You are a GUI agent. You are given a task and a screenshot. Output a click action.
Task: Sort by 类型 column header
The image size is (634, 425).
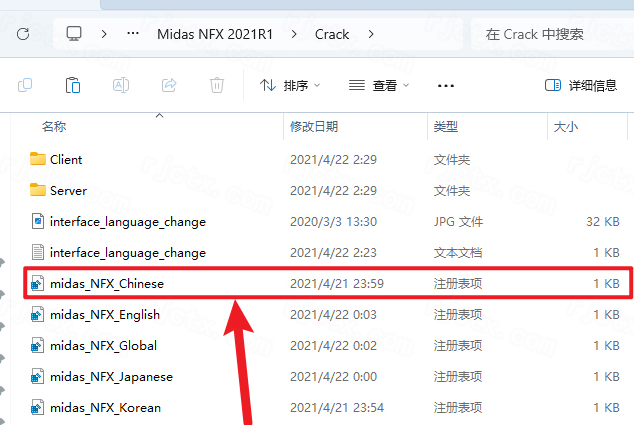coord(446,127)
